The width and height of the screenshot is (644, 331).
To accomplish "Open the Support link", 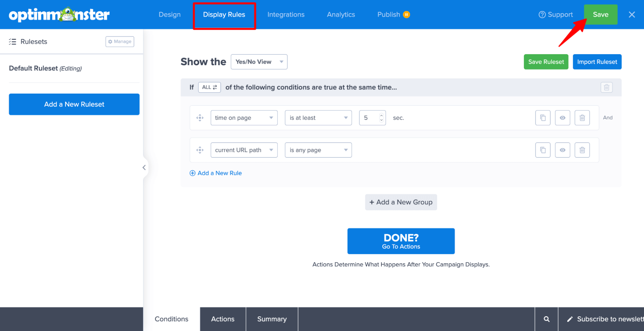I will (556, 15).
